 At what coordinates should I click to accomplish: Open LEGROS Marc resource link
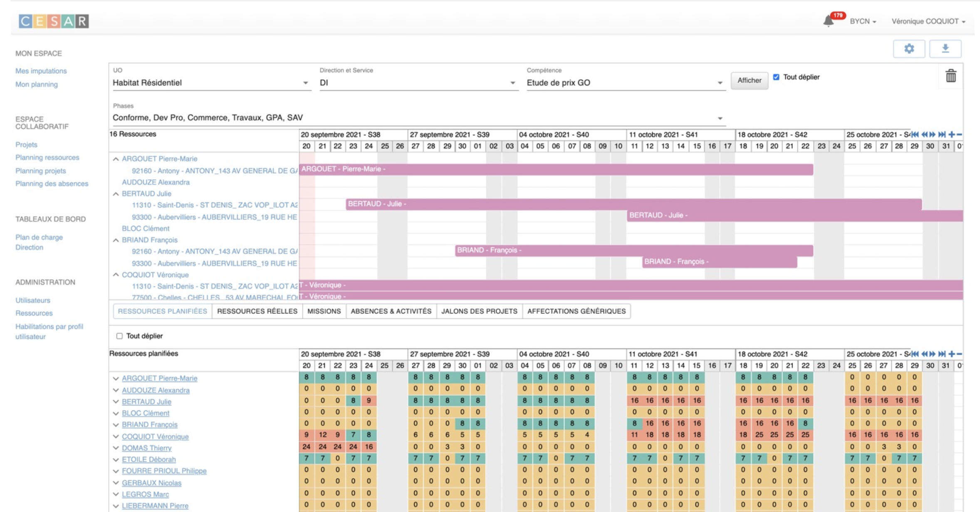pyautogui.click(x=145, y=495)
